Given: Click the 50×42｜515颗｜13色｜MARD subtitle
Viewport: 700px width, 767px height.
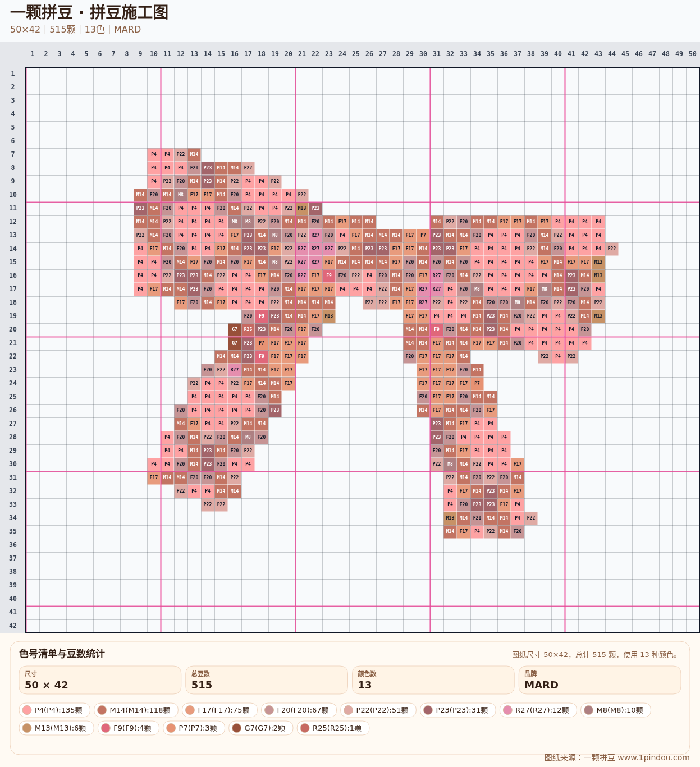Looking at the screenshot, I should pyautogui.click(x=75, y=29).
